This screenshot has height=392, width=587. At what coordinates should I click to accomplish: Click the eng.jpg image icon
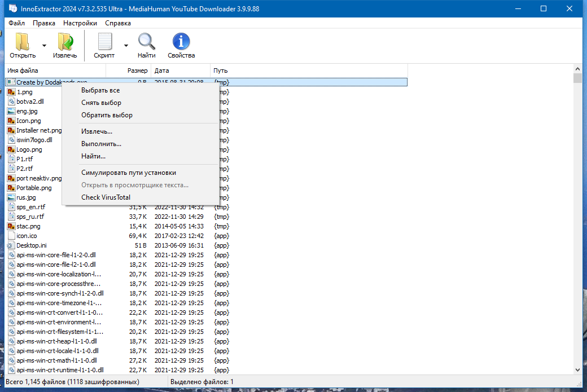(x=11, y=111)
